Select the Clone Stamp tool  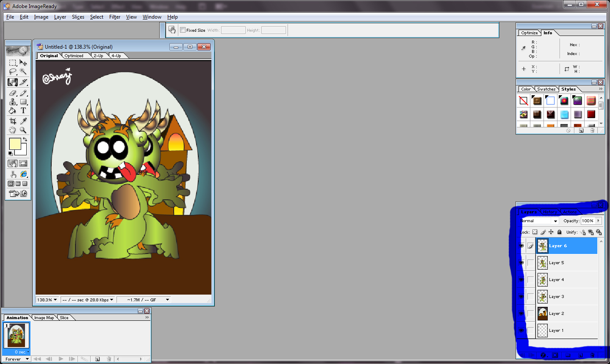(13, 102)
